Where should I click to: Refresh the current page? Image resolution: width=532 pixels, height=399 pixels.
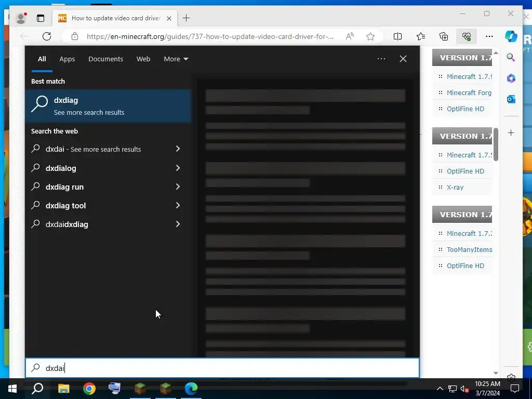click(47, 36)
